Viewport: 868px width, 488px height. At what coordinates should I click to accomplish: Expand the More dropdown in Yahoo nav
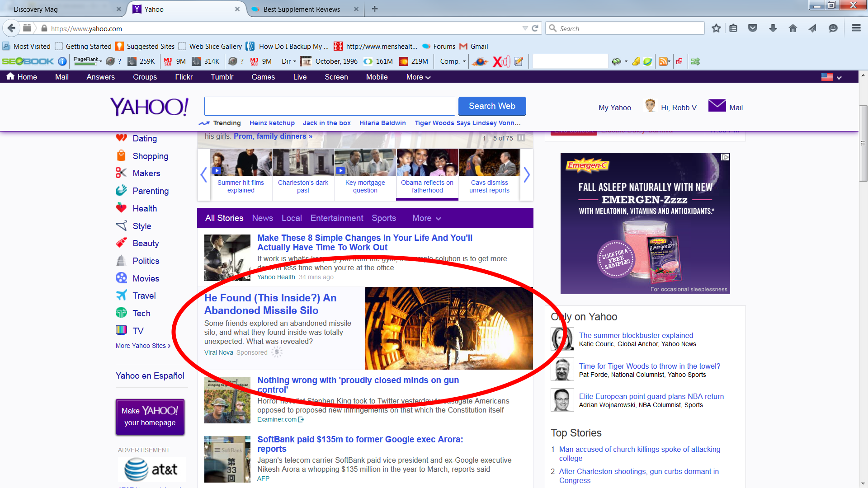coord(418,77)
